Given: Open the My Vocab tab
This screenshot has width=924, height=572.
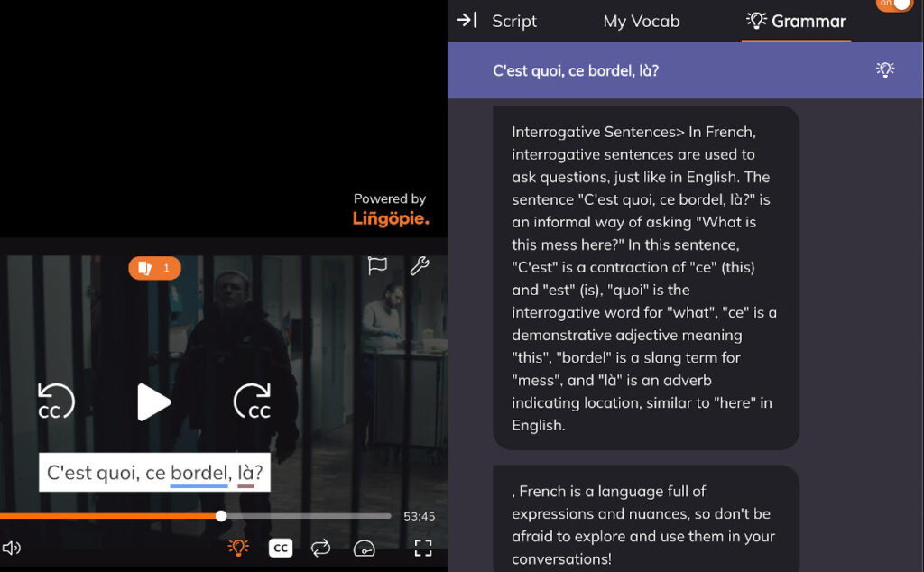Looking at the screenshot, I should pos(641,21).
